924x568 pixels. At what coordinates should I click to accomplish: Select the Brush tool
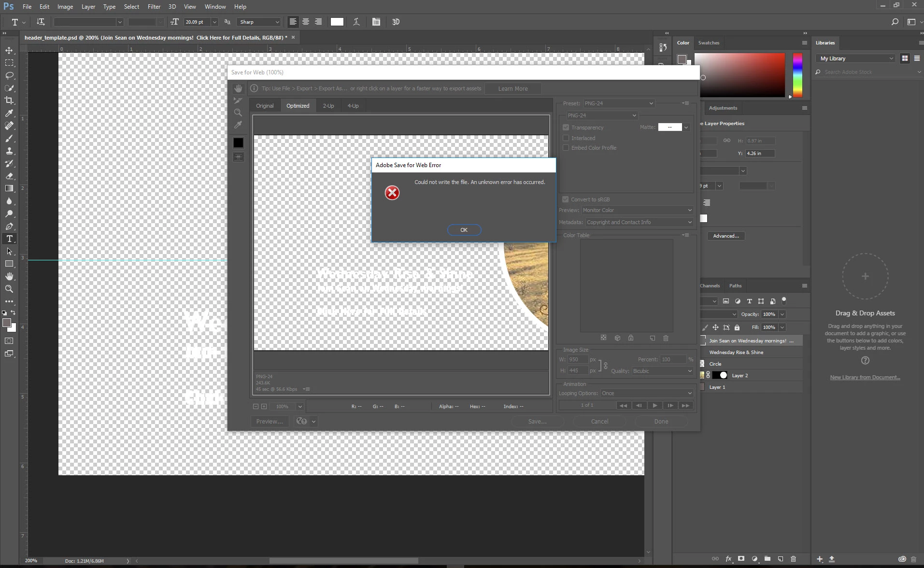click(9, 138)
